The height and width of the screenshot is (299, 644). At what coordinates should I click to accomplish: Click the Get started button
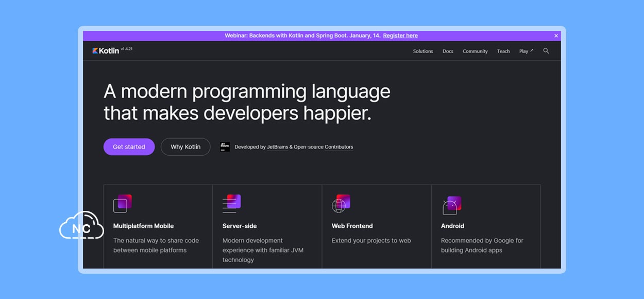(x=129, y=147)
